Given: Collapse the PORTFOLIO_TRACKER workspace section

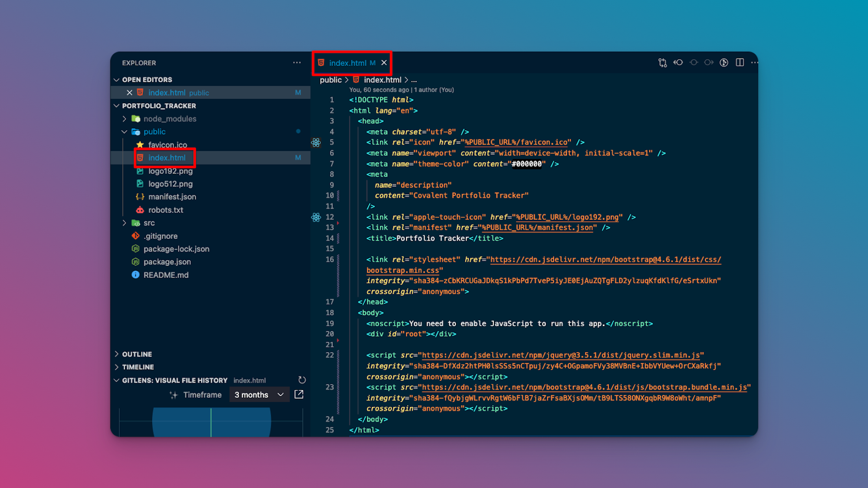Looking at the screenshot, I should [x=116, y=105].
